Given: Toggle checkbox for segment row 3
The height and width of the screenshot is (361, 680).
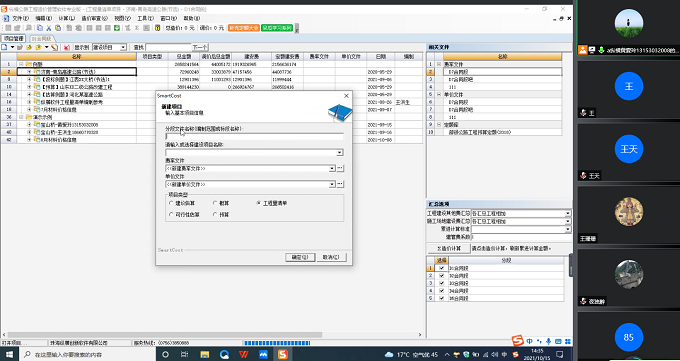Looking at the screenshot, I should pos(441,283).
